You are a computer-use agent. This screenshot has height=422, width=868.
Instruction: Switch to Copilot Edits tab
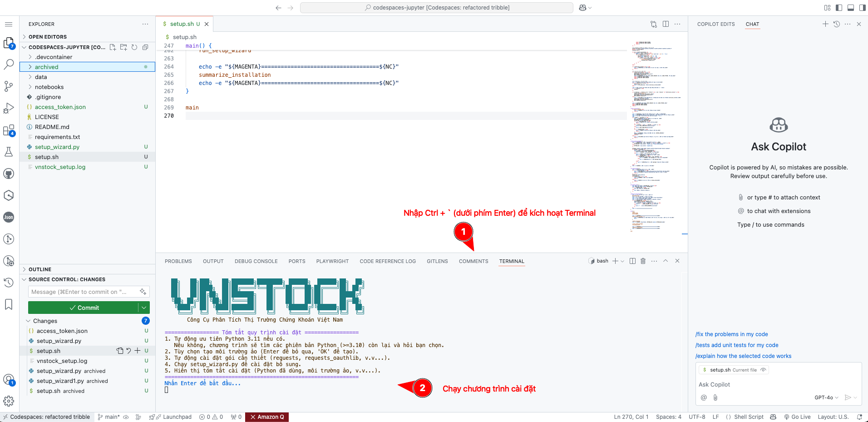point(716,24)
